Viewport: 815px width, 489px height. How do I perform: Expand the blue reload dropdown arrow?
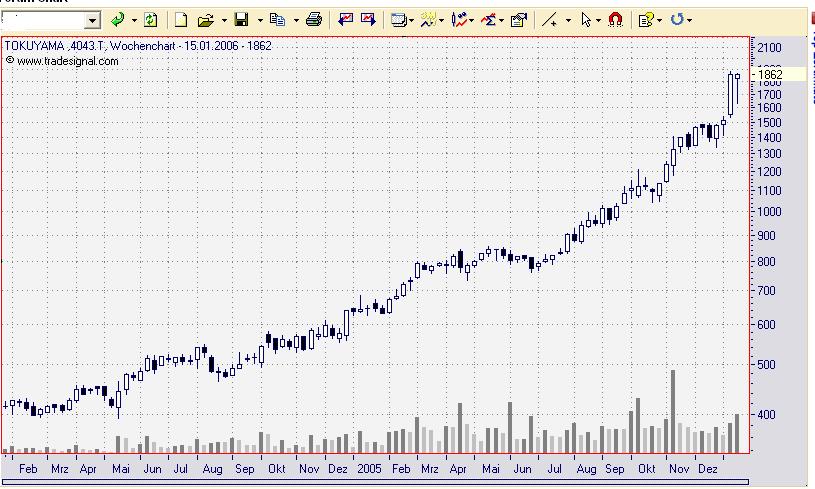[690, 21]
